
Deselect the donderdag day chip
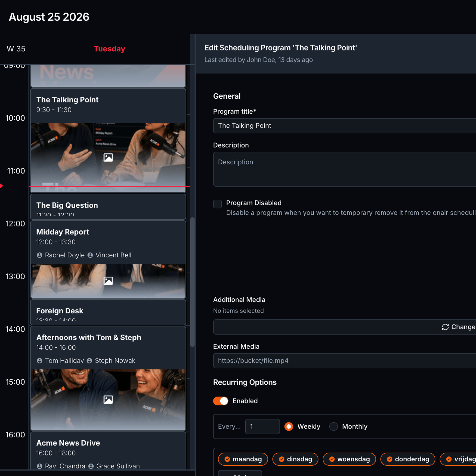408,459
